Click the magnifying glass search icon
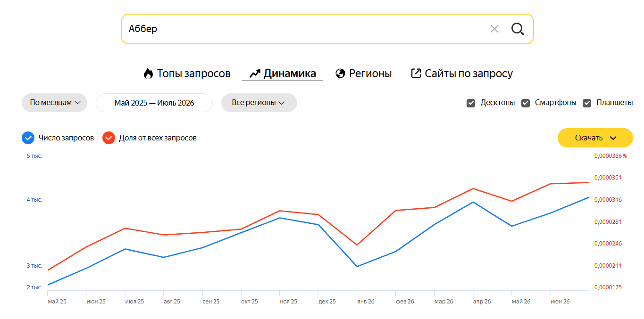644x319 pixels. click(x=518, y=29)
